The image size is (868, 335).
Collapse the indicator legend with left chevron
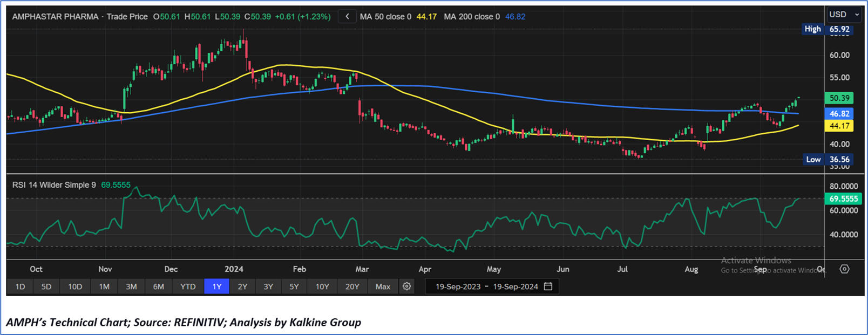(347, 17)
